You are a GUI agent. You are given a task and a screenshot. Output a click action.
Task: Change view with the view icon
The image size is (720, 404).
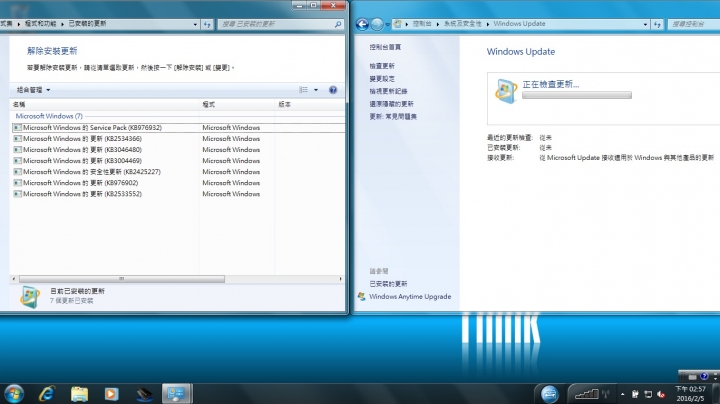304,90
